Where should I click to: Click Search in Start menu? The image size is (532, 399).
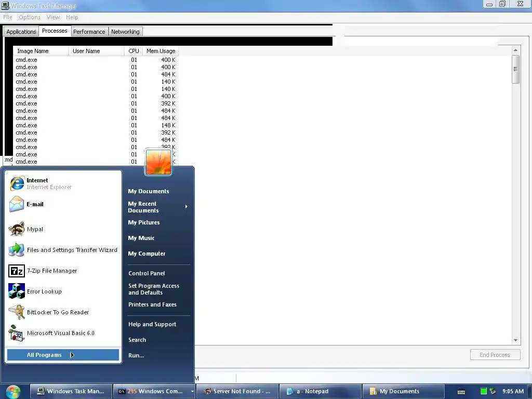(137, 340)
